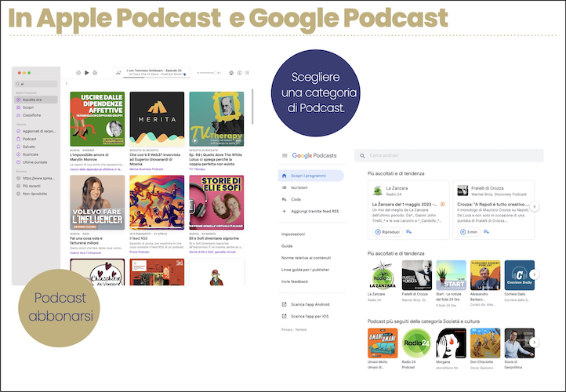This screenshot has height=392, width=566.
Task: Open the Merita Business Podcast link
Action: 146,169
